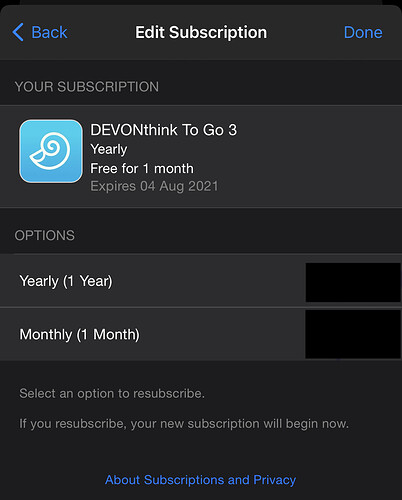Select the Yearly (1 Year) option
This screenshot has width=402, height=500.
click(201, 281)
